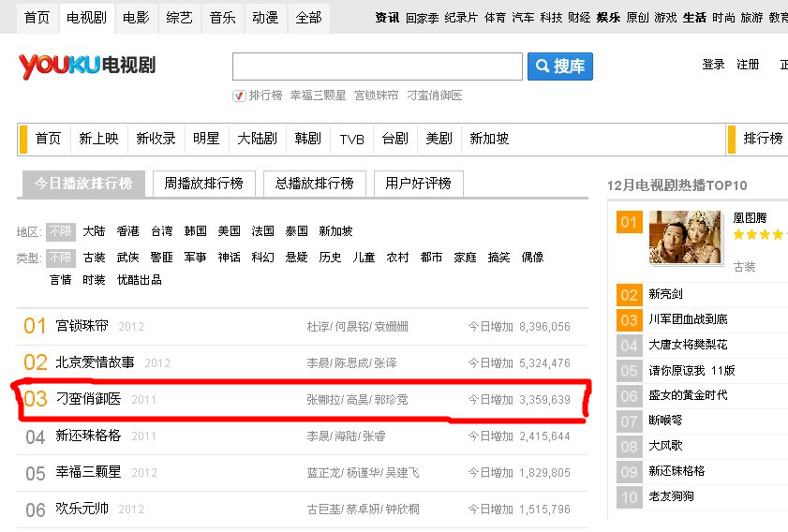Viewport: 788px width, 532px height.
Task: Click the 登录 link
Action: pyautogui.click(x=713, y=65)
